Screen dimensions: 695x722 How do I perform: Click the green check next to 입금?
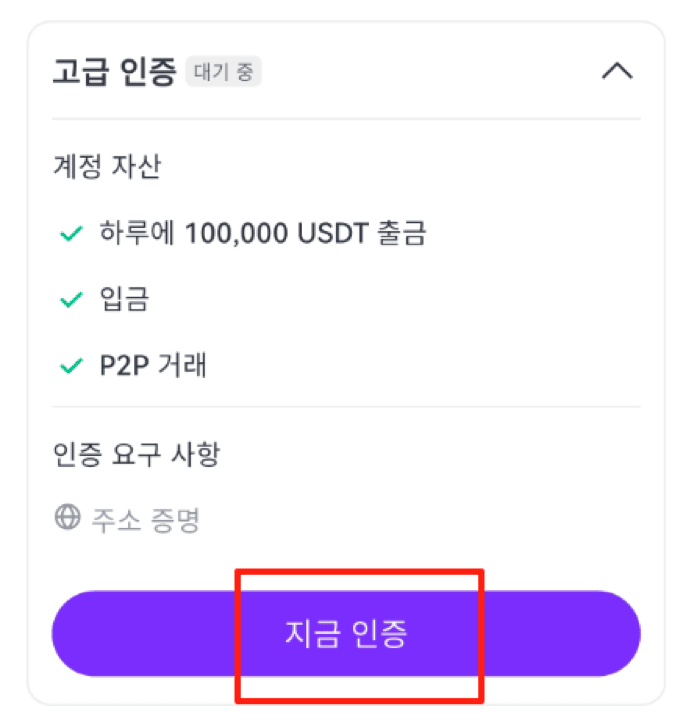tap(71, 300)
